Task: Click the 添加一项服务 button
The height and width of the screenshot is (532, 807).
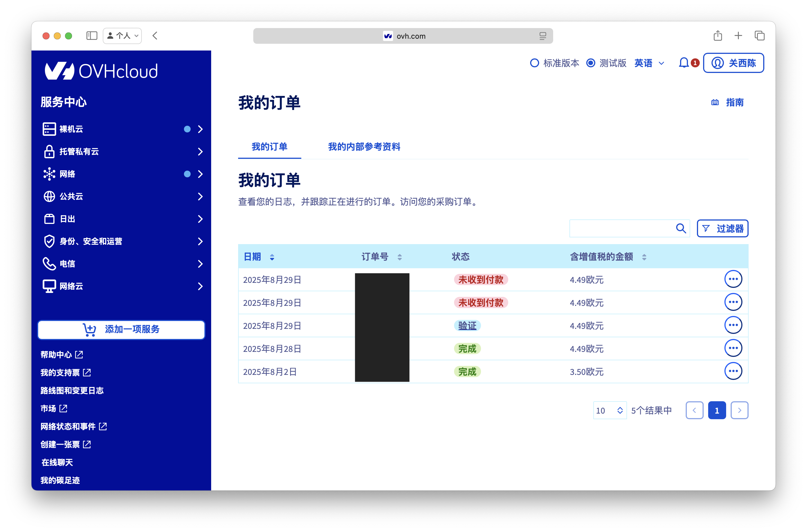Action: (x=121, y=329)
